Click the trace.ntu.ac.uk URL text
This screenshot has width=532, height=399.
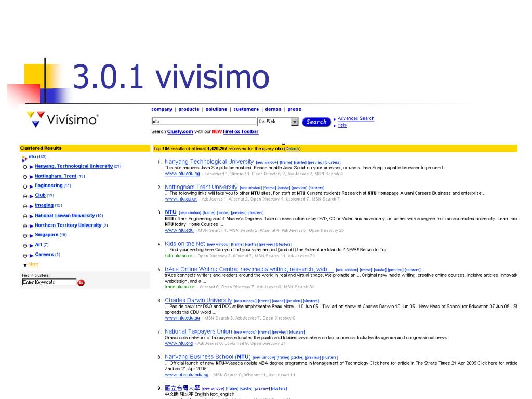[x=179, y=287]
